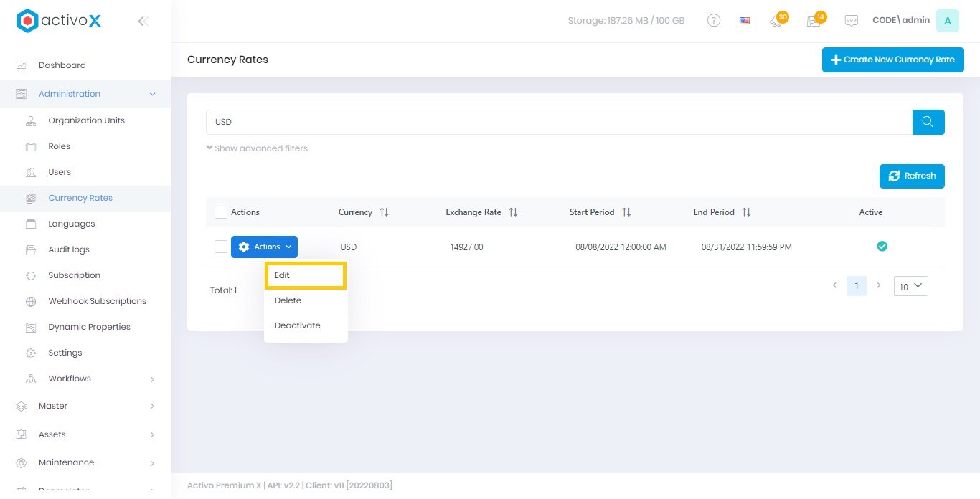Open the help question mark icon
980x499 pixels.
coord(713,21)
